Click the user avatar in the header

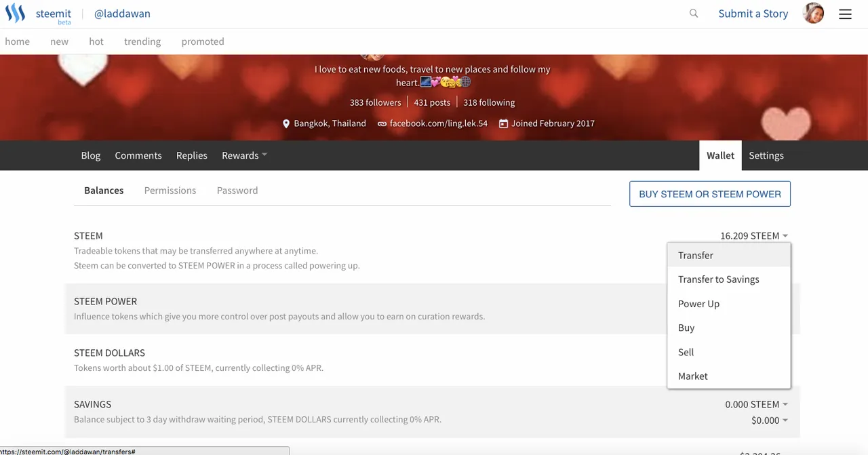(813, 13)
